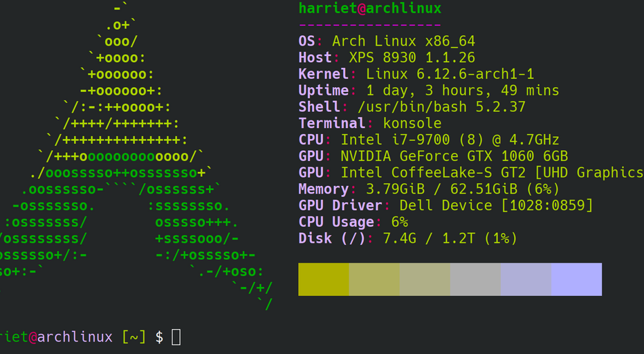Click the Kernel value 'Linux 6.12.6-arch1-1'
The height and width of the screenshot is (354, 644).
tap(450, 74)
